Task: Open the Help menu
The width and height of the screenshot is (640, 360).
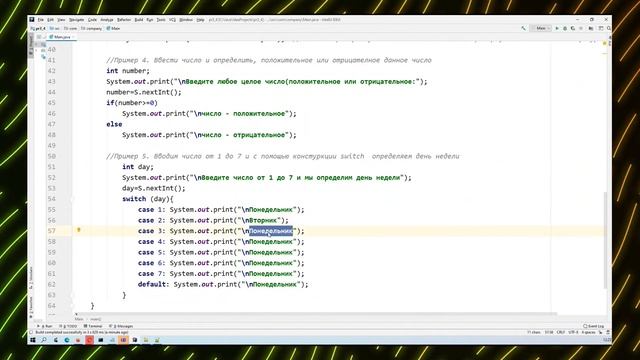Action: click(x=200, y=20)
